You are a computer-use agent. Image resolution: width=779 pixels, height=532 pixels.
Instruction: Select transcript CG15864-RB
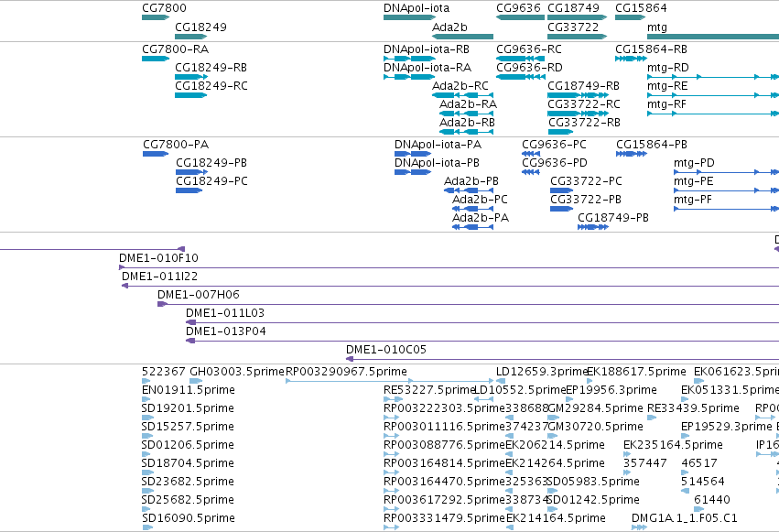coord(651,49)
